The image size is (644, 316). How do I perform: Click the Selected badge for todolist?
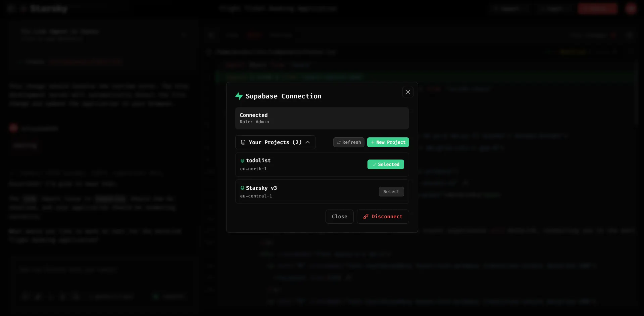click(x=386, y=165)
